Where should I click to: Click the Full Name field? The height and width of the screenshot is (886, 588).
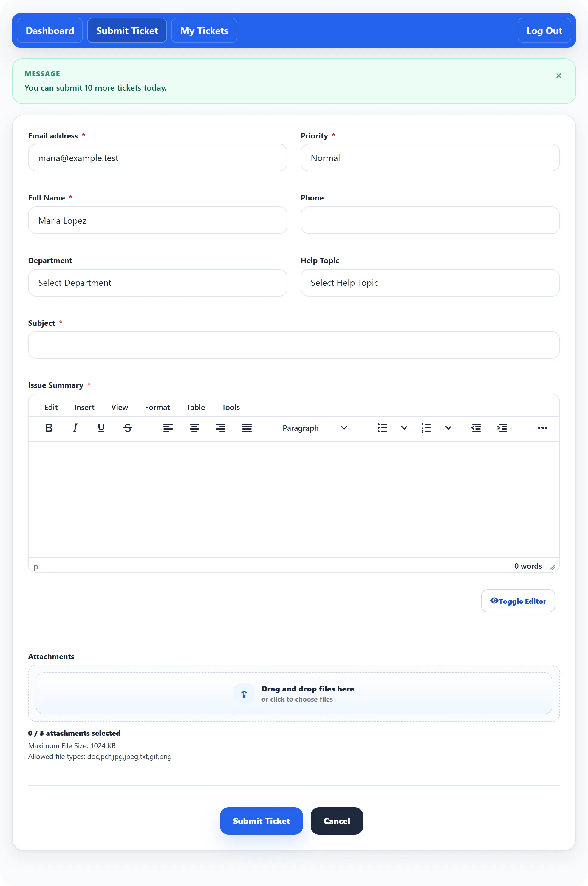point(157,220)
